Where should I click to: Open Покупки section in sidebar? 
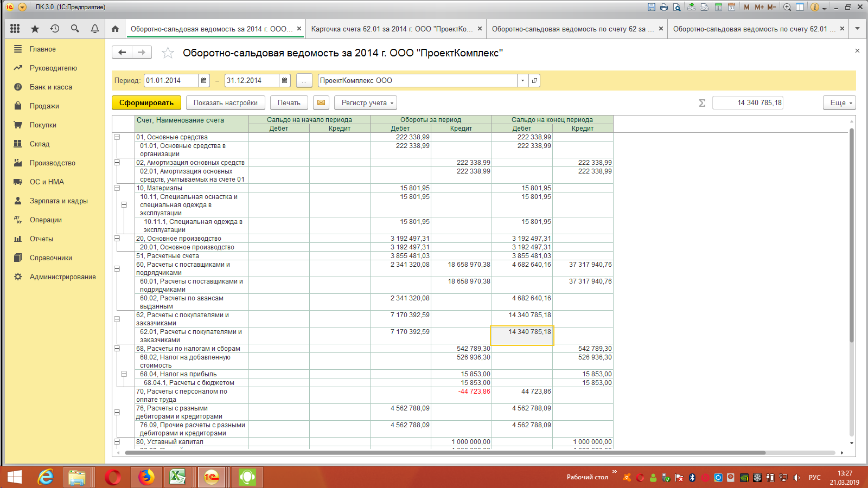click(43, 125)
